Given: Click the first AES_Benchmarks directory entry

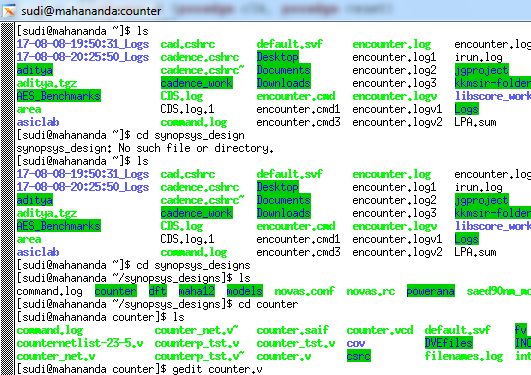Looking at the screenshot, I should click(59, 96).
